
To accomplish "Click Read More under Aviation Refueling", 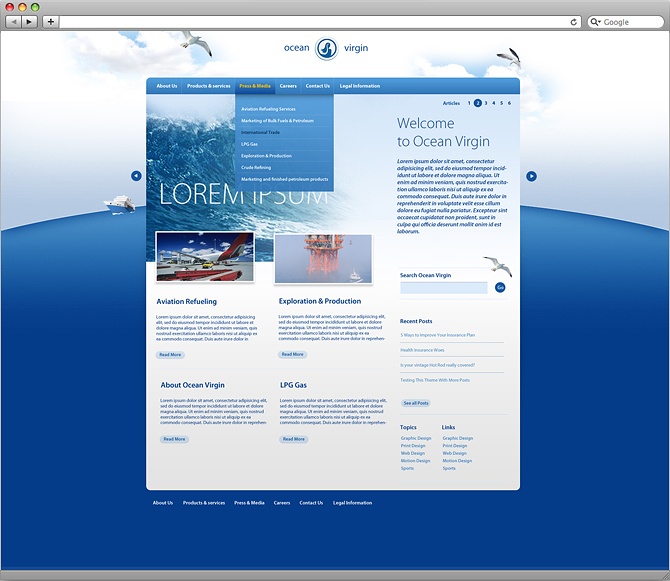I will tap(170, 355).
